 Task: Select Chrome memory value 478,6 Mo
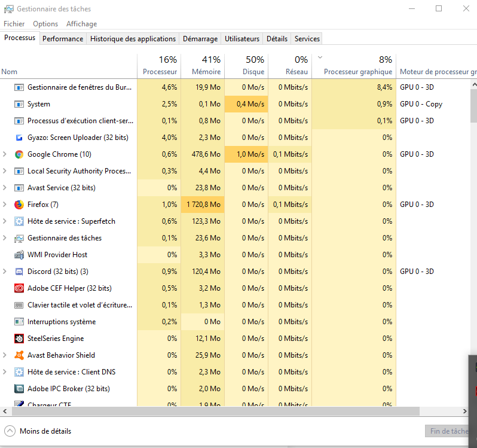tap(203, 154)
